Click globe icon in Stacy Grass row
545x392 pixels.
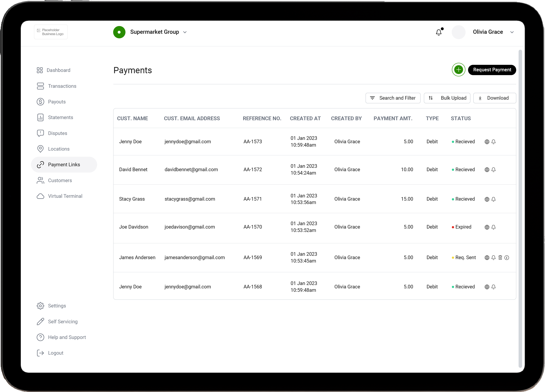(487, 199)
